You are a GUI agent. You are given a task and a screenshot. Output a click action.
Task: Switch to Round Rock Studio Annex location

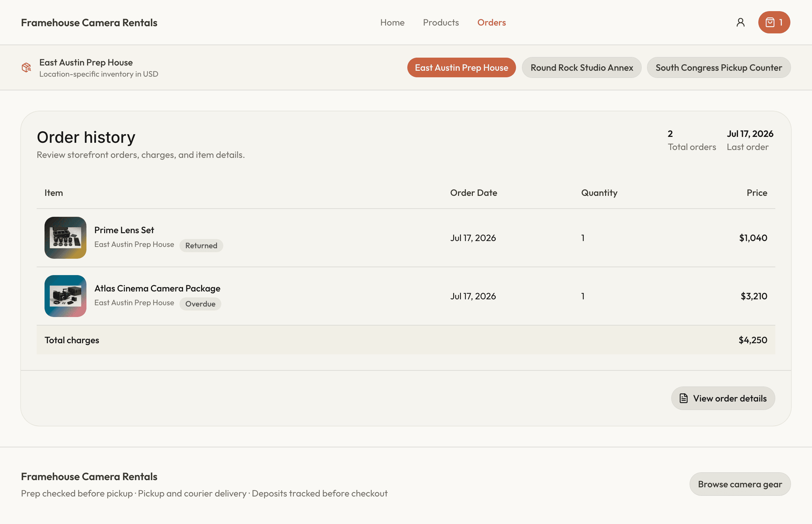(581, 67)
